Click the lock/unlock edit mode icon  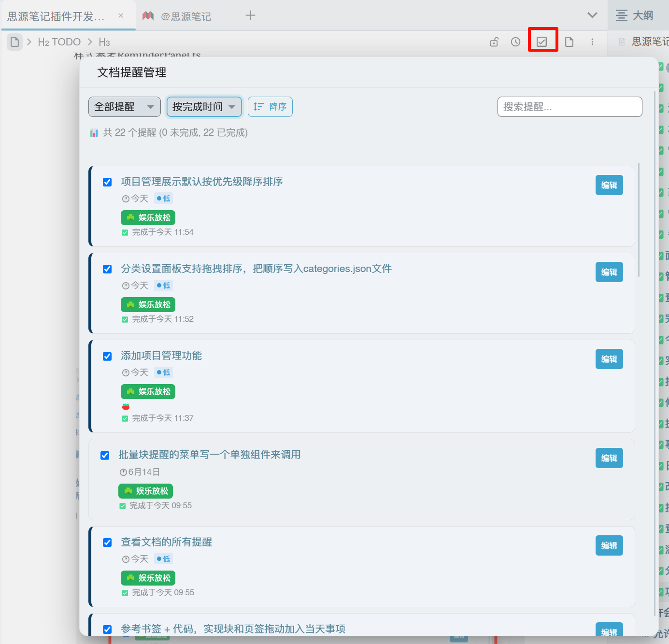494,42
